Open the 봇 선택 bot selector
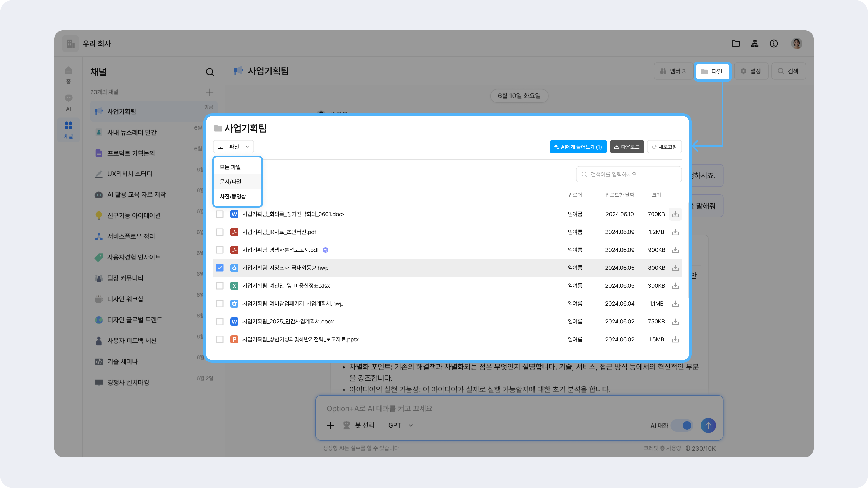Screen dimensions: 868x488 [358, 425]
